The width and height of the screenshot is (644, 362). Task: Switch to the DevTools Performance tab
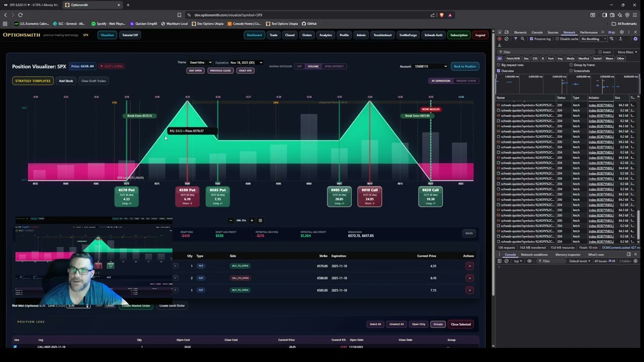(589, 32)
